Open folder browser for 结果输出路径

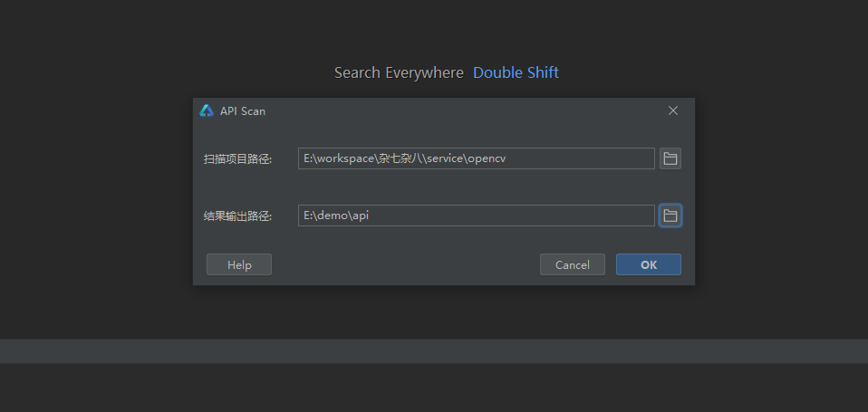point(670,216)
